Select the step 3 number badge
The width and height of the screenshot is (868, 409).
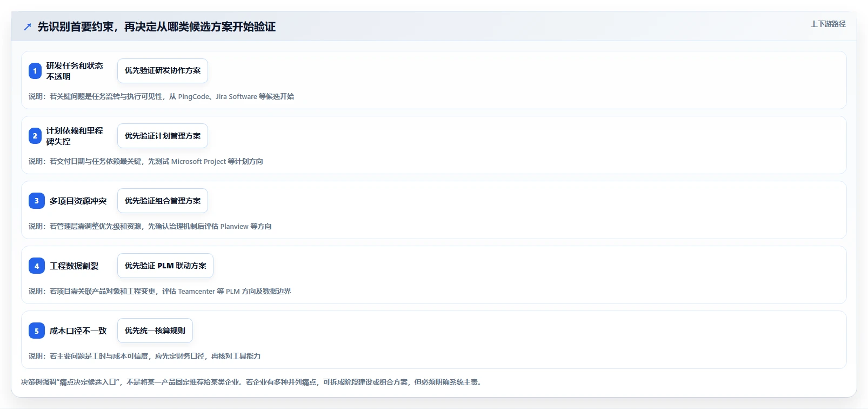[37, 201]
